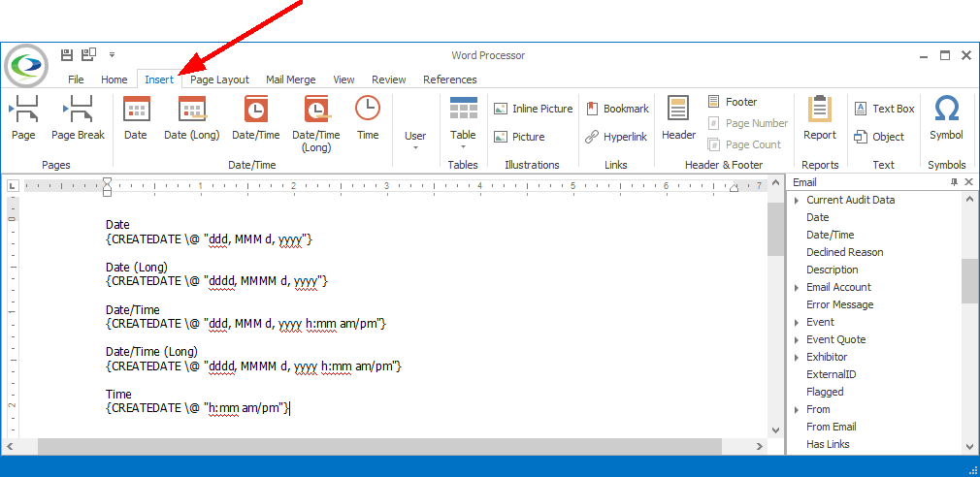Click the application logo button
This screenshot has height=477, width=980.
tap(26, 66)
